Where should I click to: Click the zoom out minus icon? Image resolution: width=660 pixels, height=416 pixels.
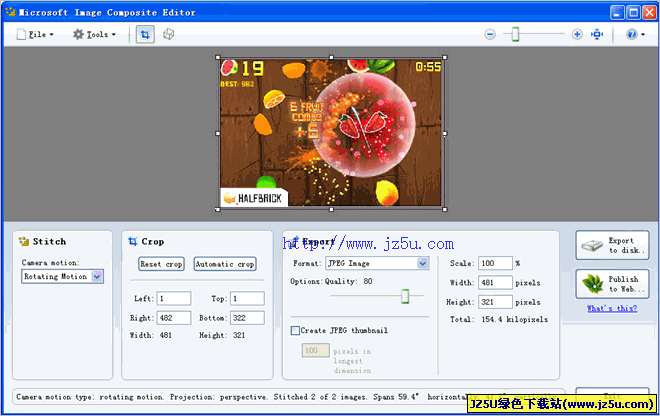(x=490, y=35)
